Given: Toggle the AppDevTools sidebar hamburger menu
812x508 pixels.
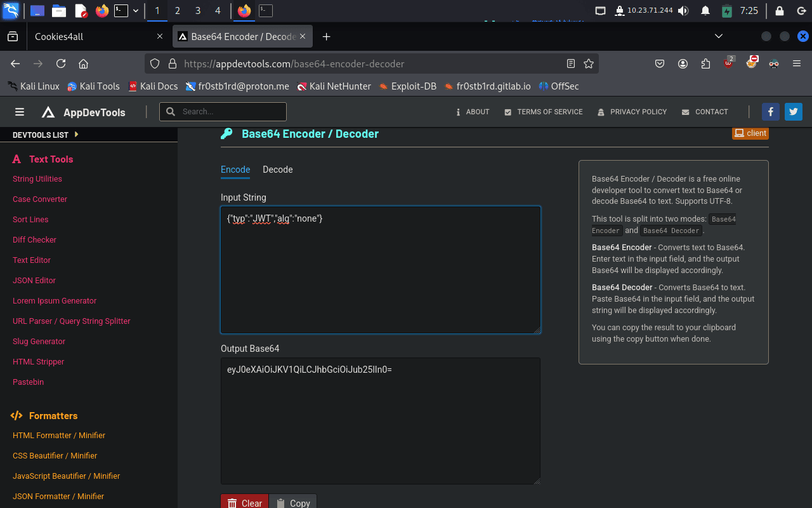Looking at the screenshot, I should pyautogui.click(x=20, y=112).
